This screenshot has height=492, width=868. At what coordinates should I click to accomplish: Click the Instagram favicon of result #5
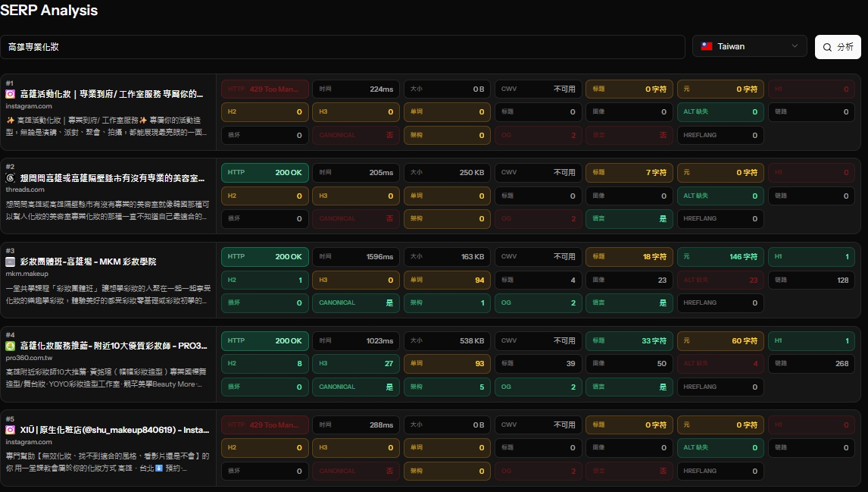click(10, 430)
